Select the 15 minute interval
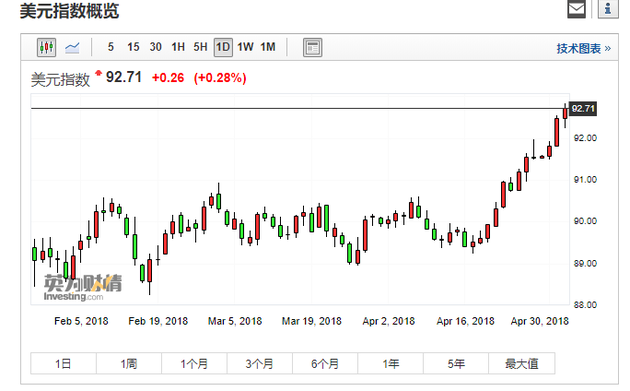The image size is (630, 391). [x=133, y=47]
